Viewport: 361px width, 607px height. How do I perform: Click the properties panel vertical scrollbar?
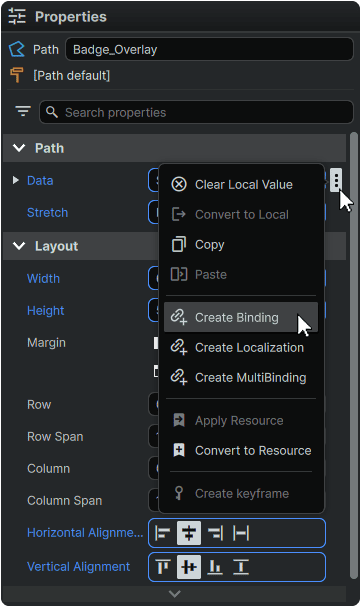[354, 355]
